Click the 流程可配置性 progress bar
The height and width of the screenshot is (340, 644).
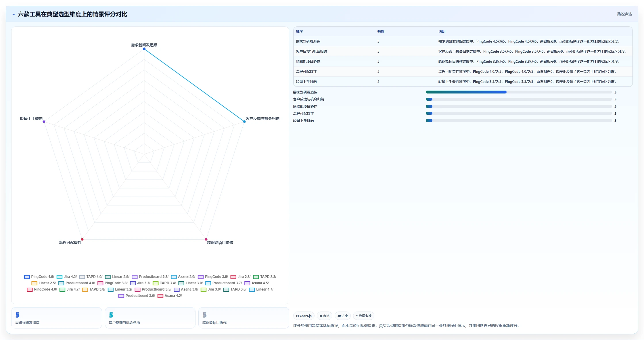(519, 114)
